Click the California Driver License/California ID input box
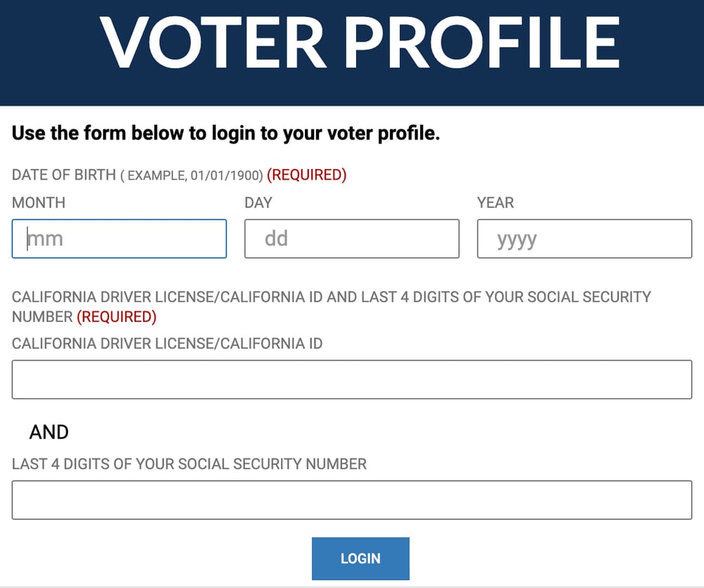The height and width of the screenshot is (588, 704). (x=352, y=379)
